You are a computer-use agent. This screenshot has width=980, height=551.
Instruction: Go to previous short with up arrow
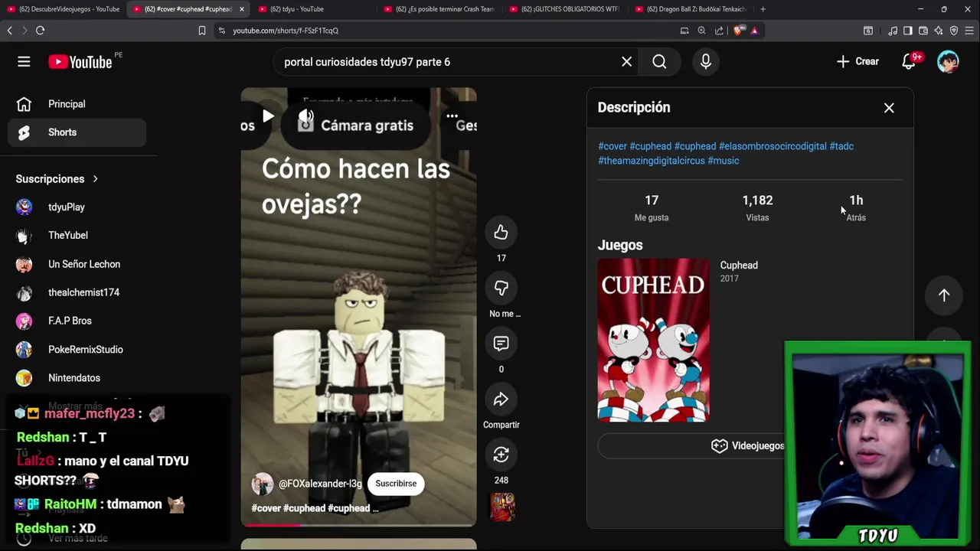point(944,295)
